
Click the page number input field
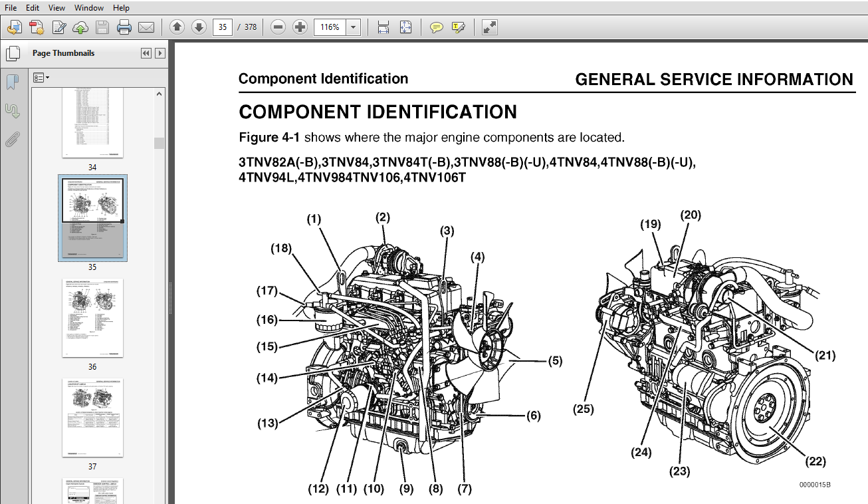[x=222, y=27]
